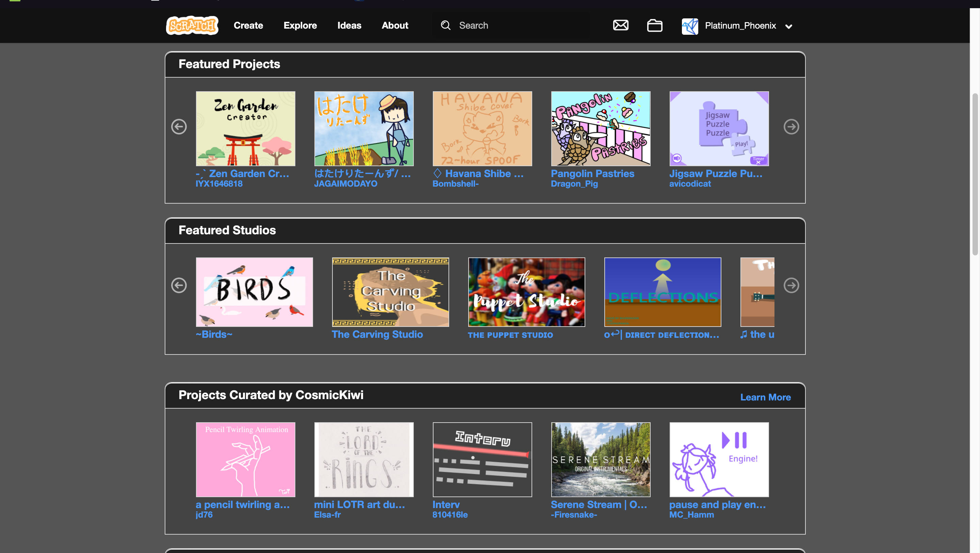Go back in Featured Studios with the left arrow
The image size is (980, 553).
179,285
